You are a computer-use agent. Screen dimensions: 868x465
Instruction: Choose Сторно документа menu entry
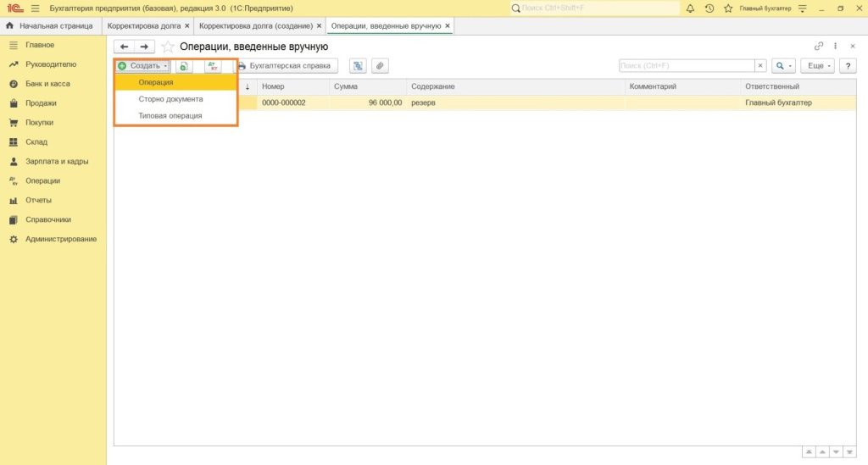pyautogui.click(x=170, y=99)
